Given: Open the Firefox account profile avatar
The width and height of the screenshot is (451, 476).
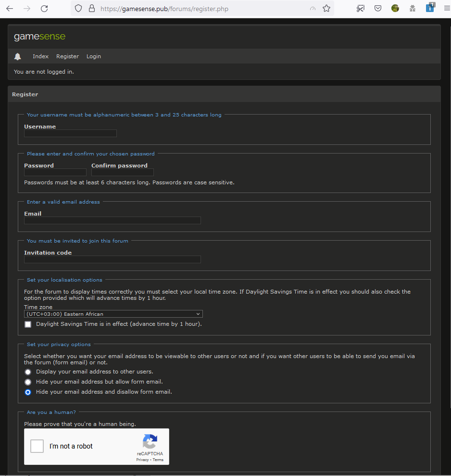Looking at the screenshot, I should (x=395, y=8).
